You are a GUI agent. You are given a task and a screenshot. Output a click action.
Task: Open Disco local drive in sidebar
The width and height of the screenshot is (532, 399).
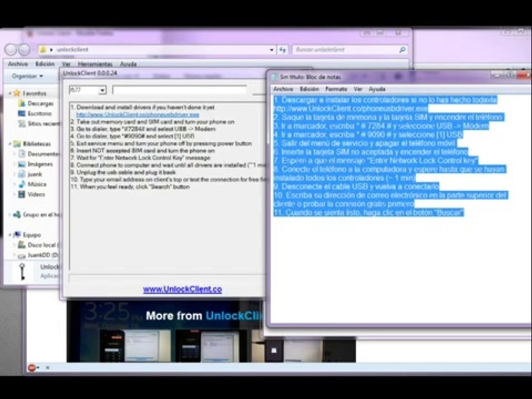point(43,245)
